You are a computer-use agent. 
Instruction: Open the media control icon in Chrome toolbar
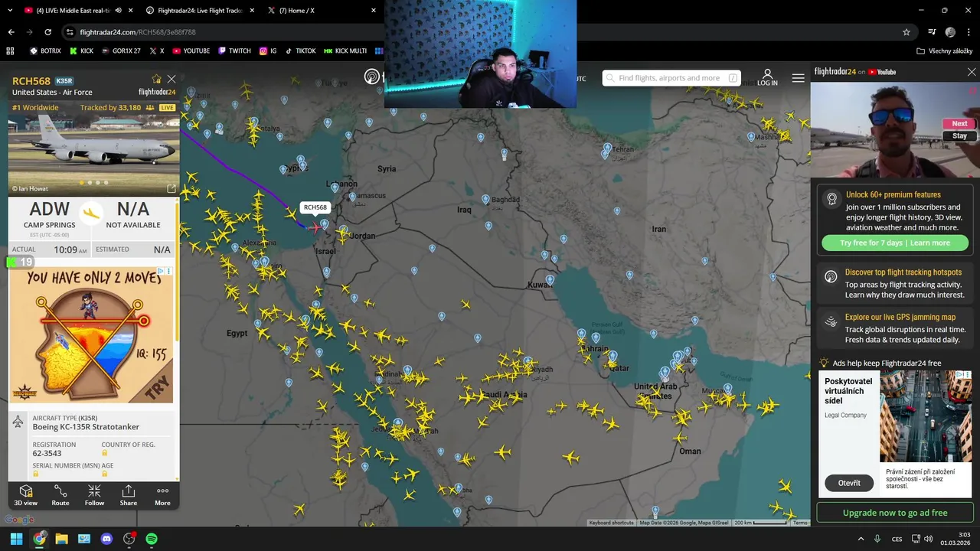click(x=932, y=32)
